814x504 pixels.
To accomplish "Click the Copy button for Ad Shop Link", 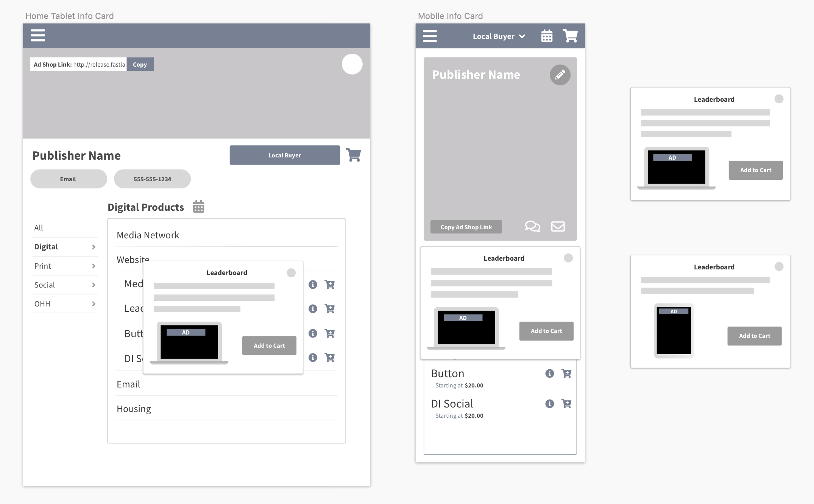I will tap(140, 64).
